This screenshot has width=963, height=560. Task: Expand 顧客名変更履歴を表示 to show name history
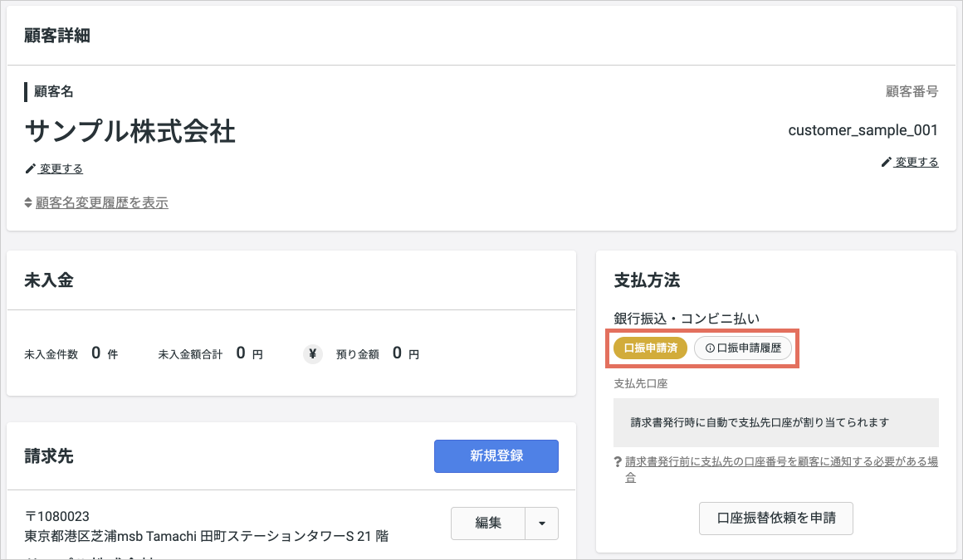point(101,202)
